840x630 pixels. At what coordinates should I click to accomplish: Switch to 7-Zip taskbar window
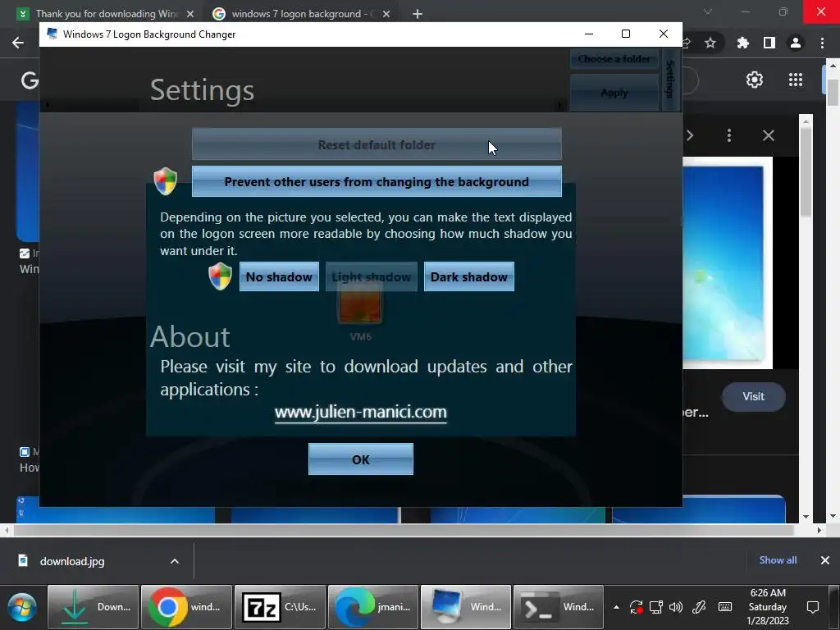280,607
